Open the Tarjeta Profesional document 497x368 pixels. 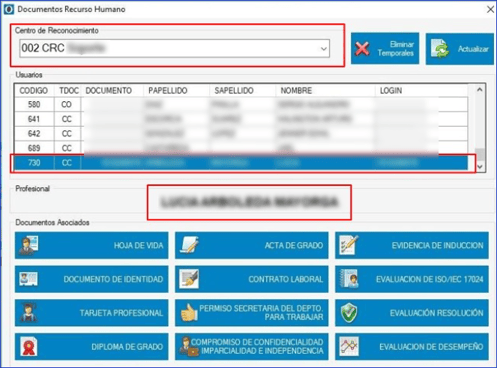click(x=92, y=313)
